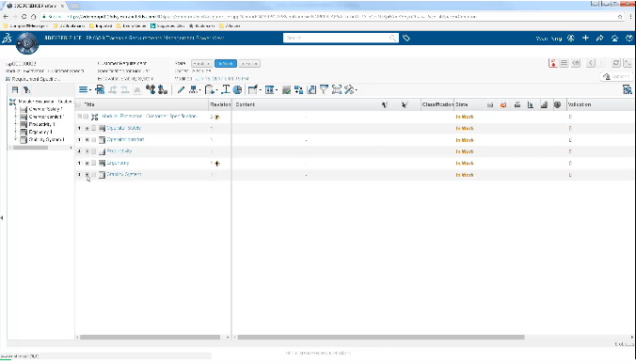Open the Operator Safety link in table
The height and width of the screenshot is (364, 636).
[x=123, y=128]
